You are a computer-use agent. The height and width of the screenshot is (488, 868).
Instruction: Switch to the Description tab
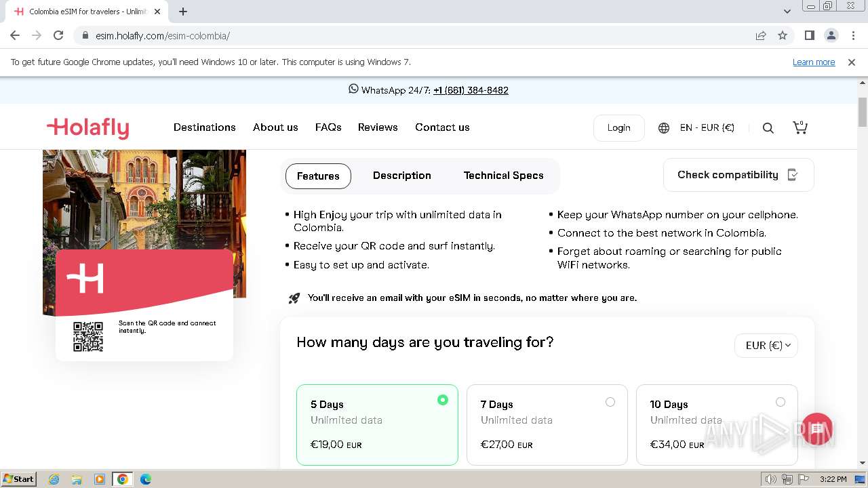(x=402, y=176)
